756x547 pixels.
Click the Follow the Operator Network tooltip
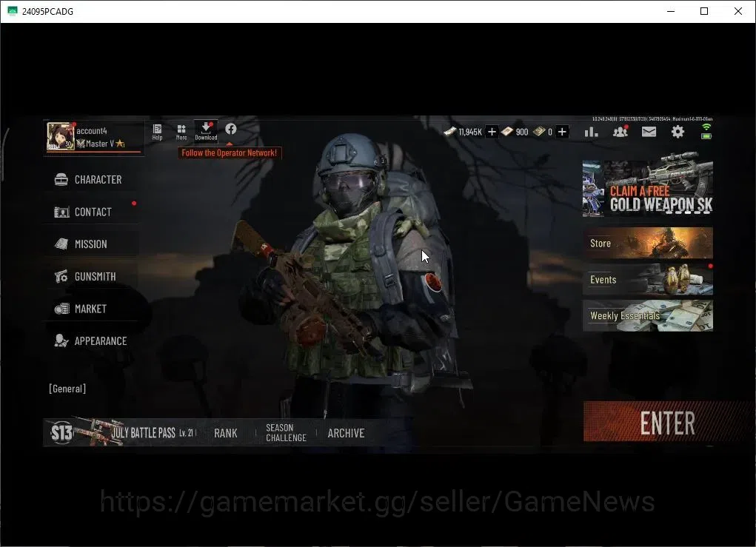pos(230,152)
